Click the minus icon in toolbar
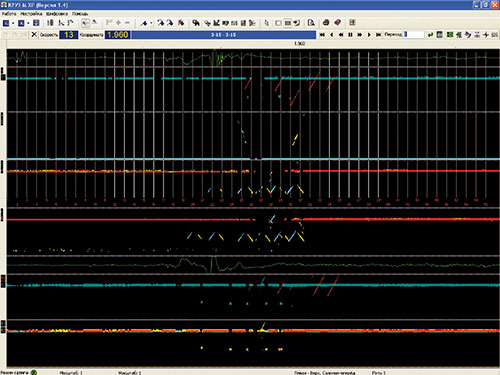Image resolution: width=500 pixels, height=375 pixels. pos(127,23)
